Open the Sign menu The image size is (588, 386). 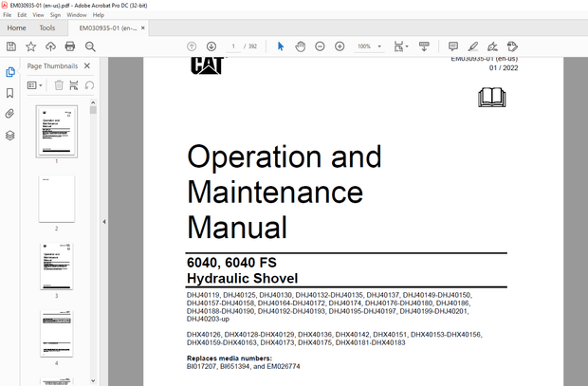[x=55, y=15]
